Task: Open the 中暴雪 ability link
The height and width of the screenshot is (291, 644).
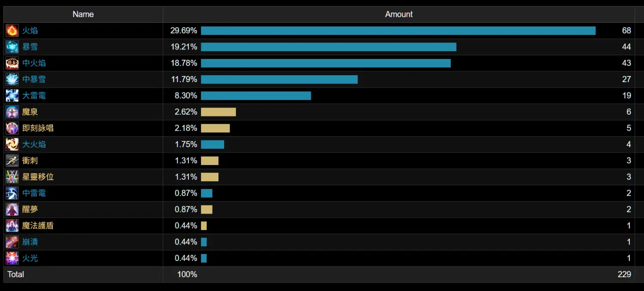Action: (x=34, y=80)
